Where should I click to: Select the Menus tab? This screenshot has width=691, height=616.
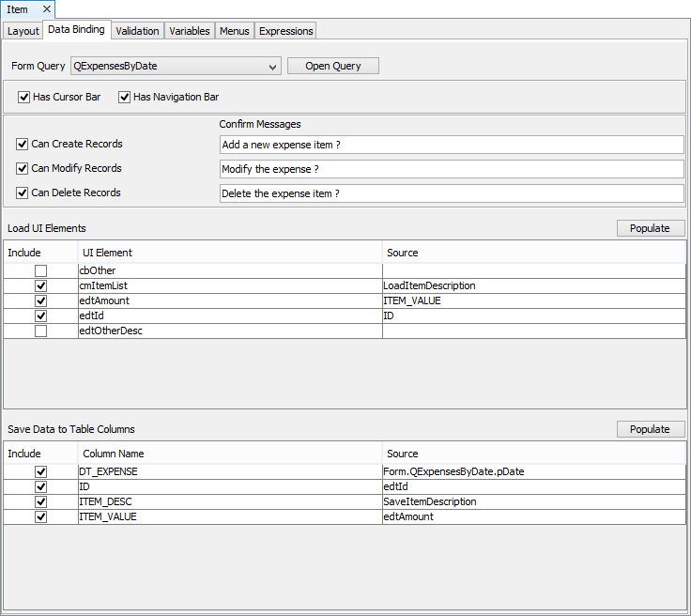pos(235,31)
